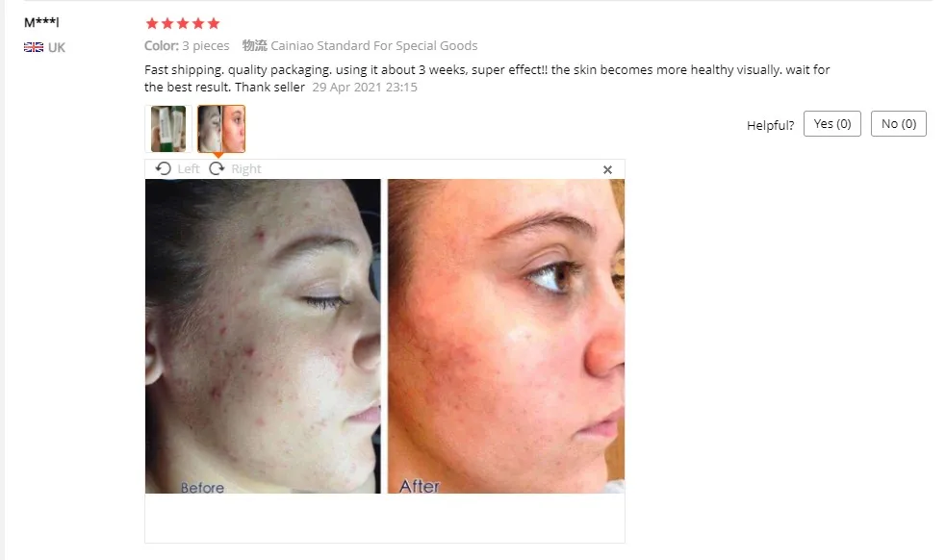This screenshot has width=946, height=560.
Task: Click the five-star rating of the review
Action: pyautogui.click(x=183, y=23)
